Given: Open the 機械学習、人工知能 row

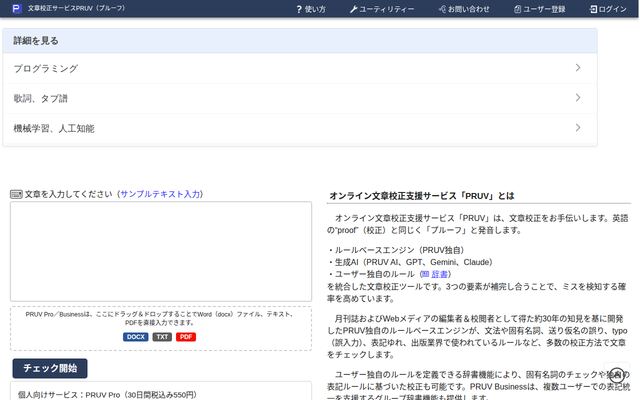Looking at the screenshot, I should tap(300, 128).
